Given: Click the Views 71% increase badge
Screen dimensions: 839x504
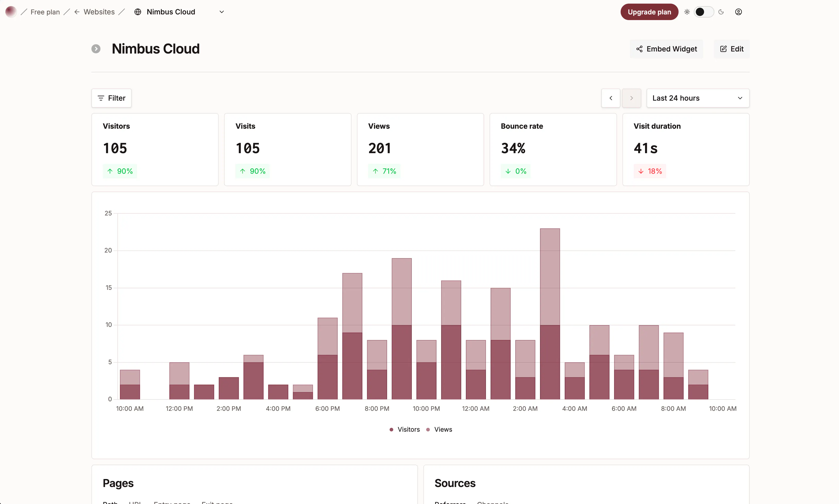Looking at the screenshot, I should point(384,171).
